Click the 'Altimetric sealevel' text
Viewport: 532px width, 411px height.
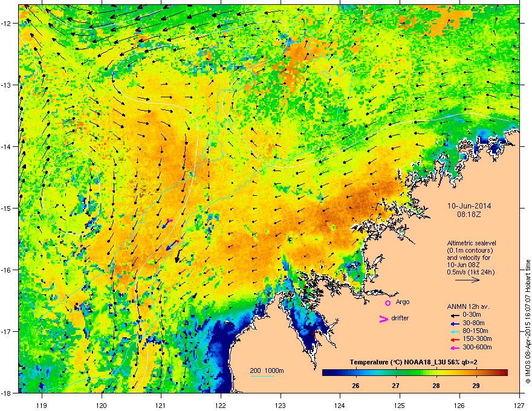472,243
